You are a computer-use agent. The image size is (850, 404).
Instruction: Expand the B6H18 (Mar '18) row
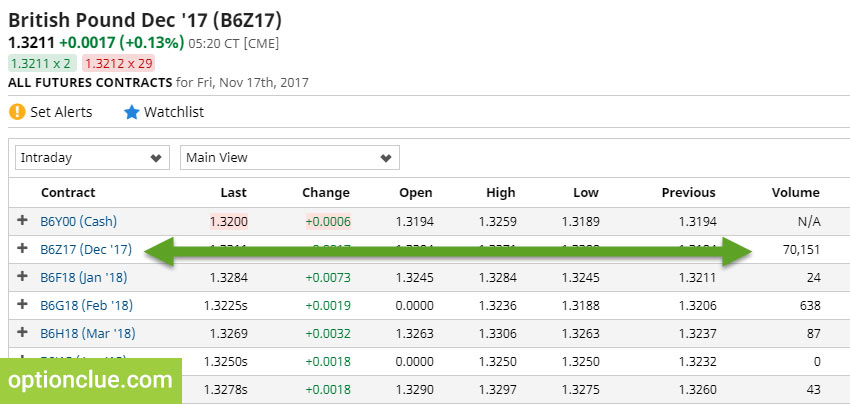tap(23, 333)
